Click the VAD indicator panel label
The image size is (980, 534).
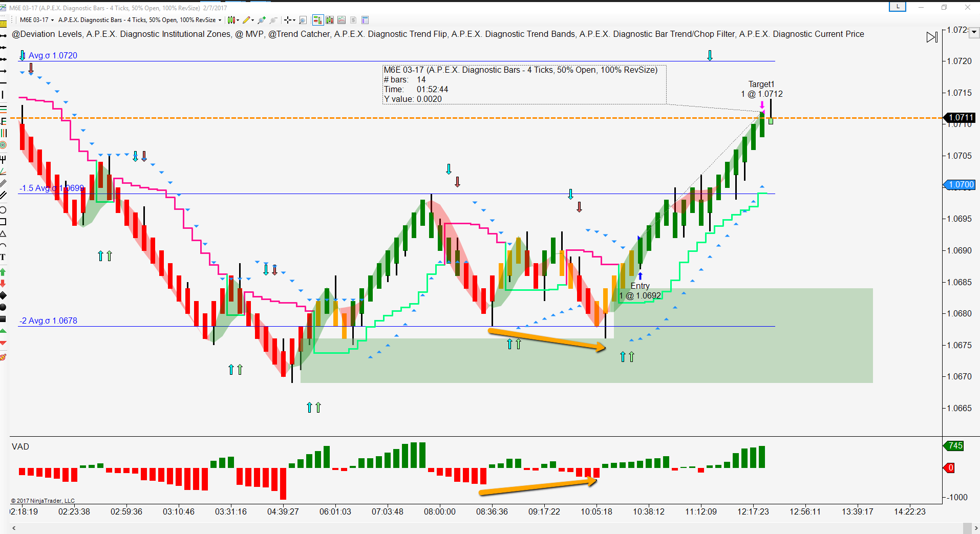tap(20, 447)
